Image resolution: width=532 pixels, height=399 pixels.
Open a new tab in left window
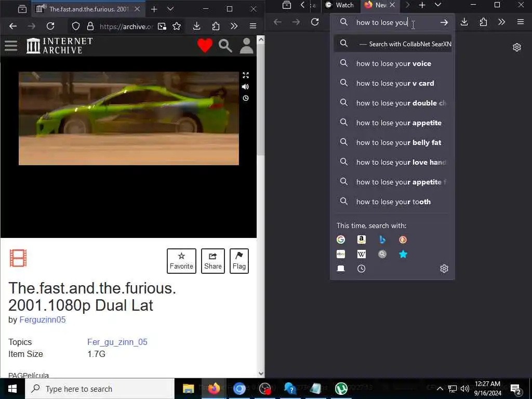(154, 9)
